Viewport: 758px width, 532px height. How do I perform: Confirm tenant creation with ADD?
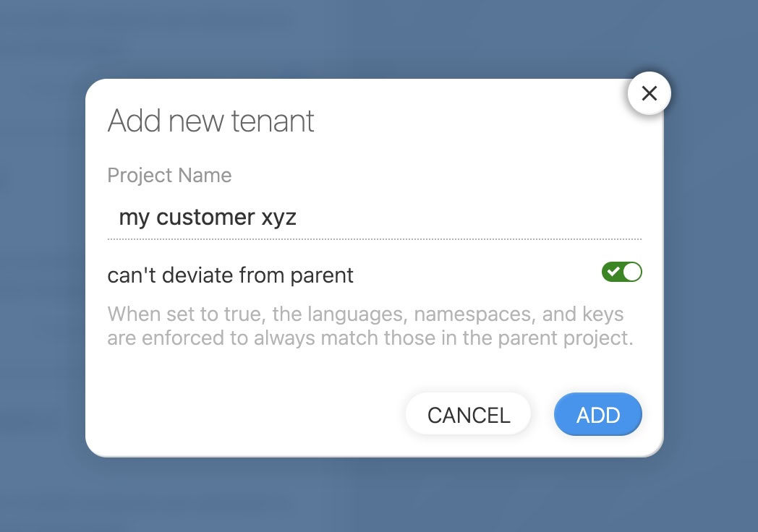tap(597, 415)
